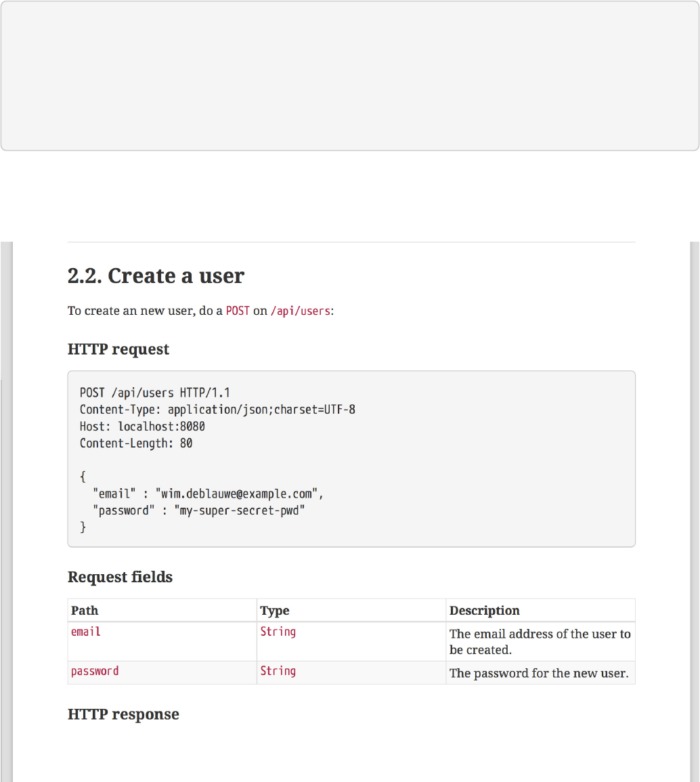Click the email address description cell

tap(540, 642)
